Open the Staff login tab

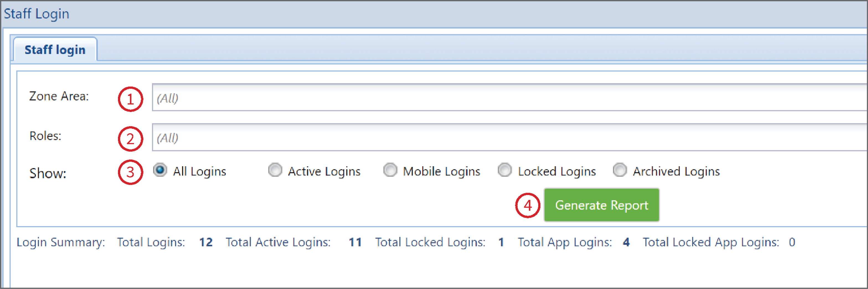tap(55, 50)
